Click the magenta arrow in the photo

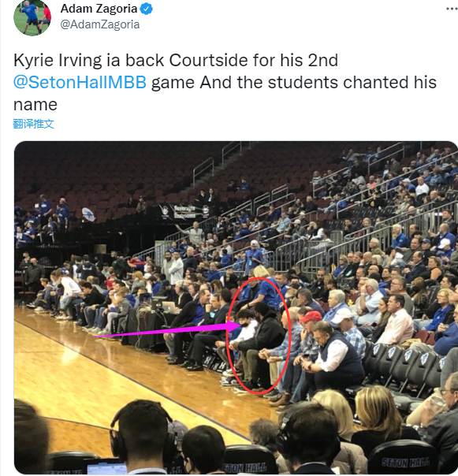pyautogui.click(x=169, y=330)
